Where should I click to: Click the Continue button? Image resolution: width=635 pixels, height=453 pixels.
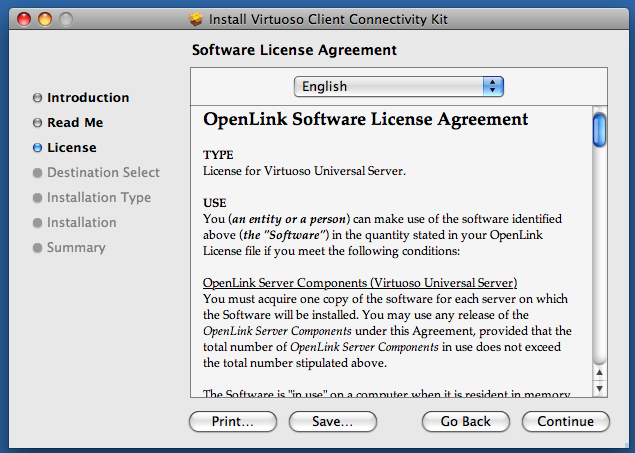566,421
